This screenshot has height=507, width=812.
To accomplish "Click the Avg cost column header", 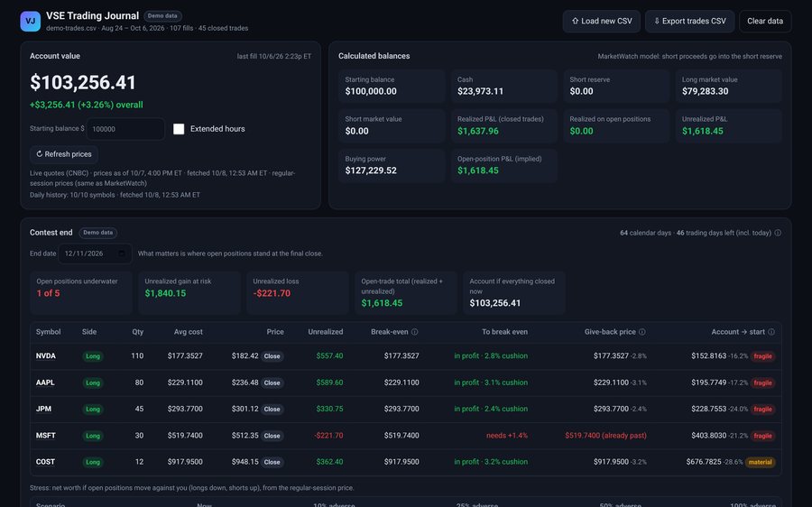I will click(x=188, y=331).
